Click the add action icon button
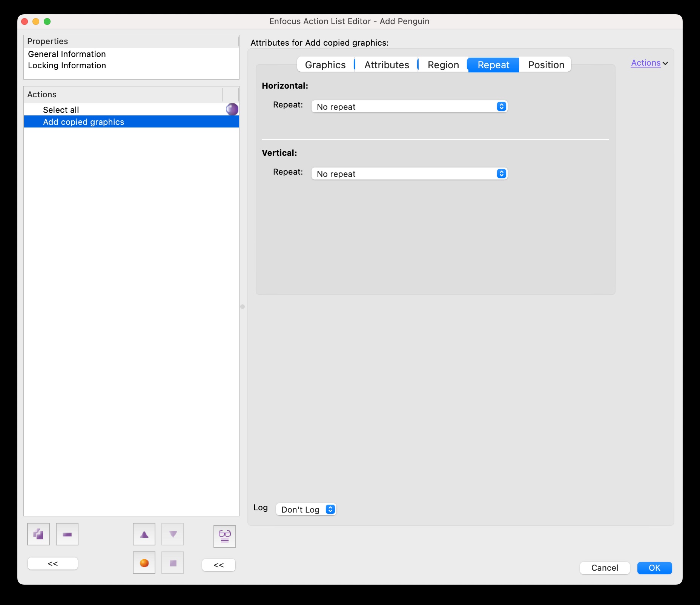 tap(38, 534)
